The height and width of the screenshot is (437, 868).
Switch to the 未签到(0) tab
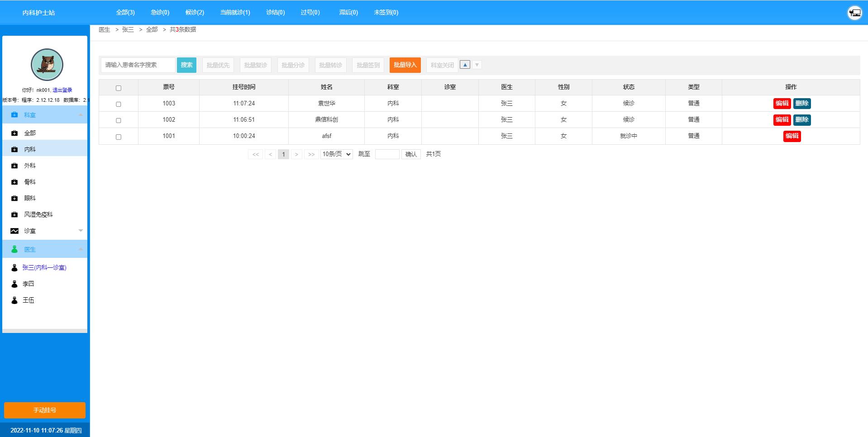[x=386, y=12]
